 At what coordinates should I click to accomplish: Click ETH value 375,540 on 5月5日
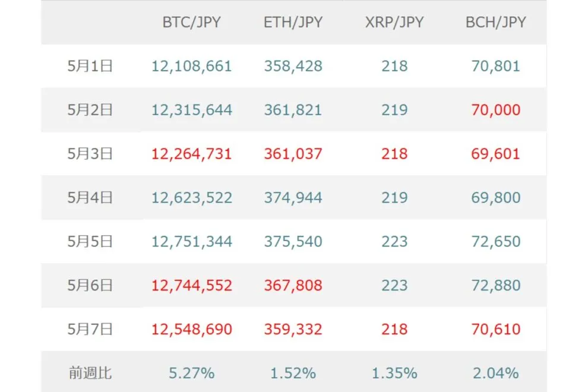[x=293, y=242]
